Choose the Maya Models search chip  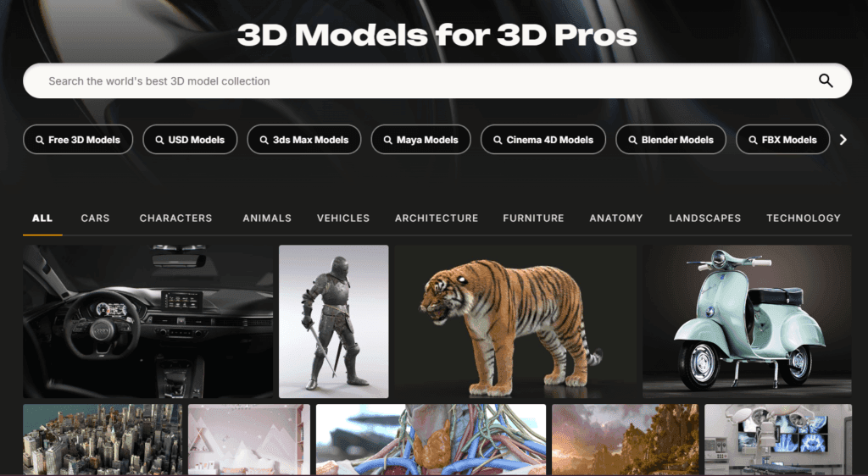(420, 140)
